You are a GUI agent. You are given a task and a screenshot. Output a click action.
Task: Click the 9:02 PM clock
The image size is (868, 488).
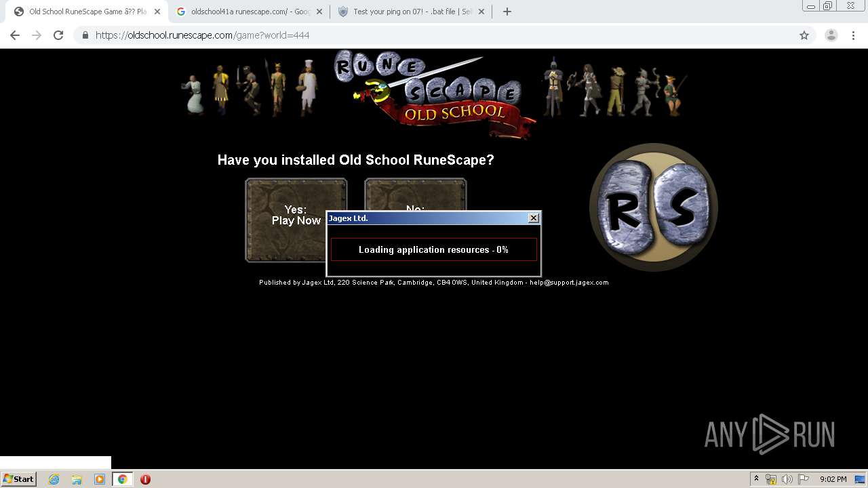pos(833,479)
